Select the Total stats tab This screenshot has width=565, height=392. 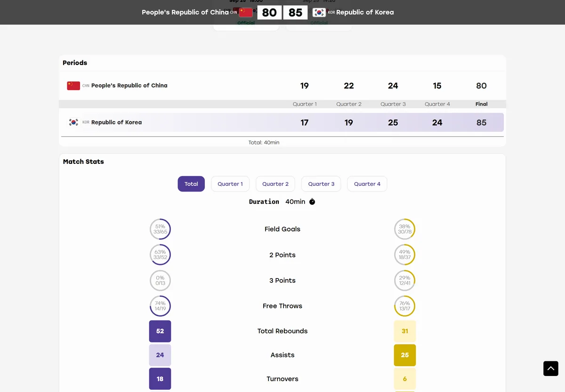(x=191, y=184)
